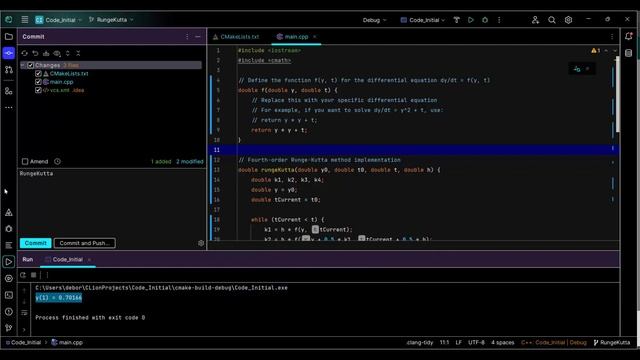
Task: Open IDE settings gear icon
Action: point(568,20)
